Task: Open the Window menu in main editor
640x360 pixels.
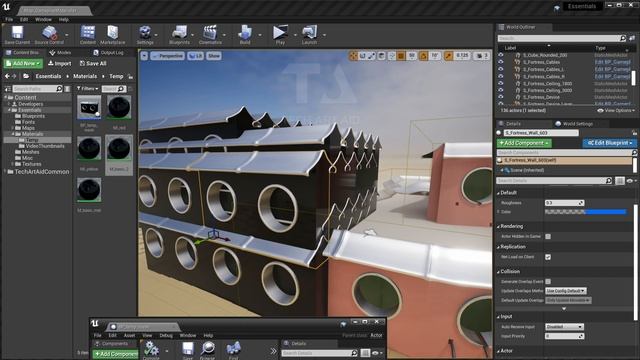Action: tap(43, 19)
